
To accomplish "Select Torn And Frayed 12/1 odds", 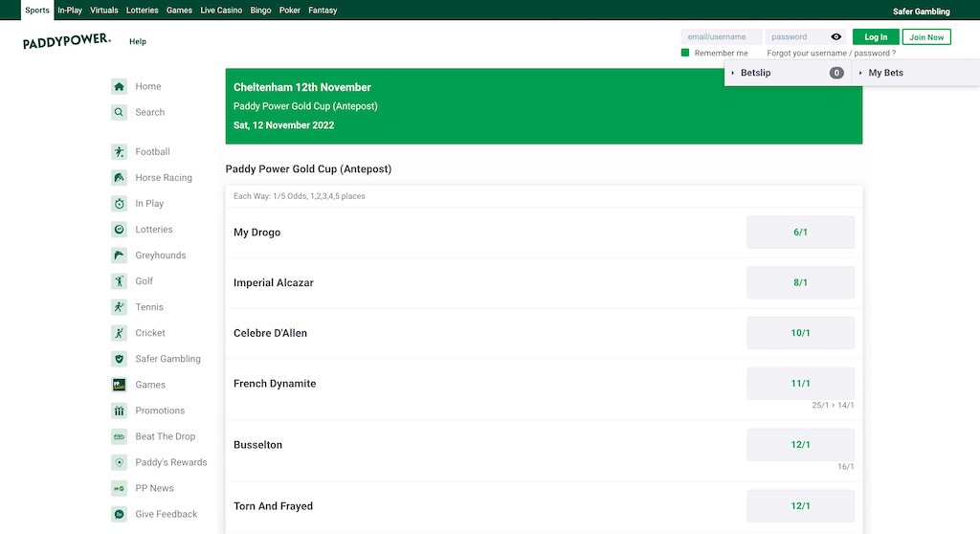I will click(x=801, y=506).
